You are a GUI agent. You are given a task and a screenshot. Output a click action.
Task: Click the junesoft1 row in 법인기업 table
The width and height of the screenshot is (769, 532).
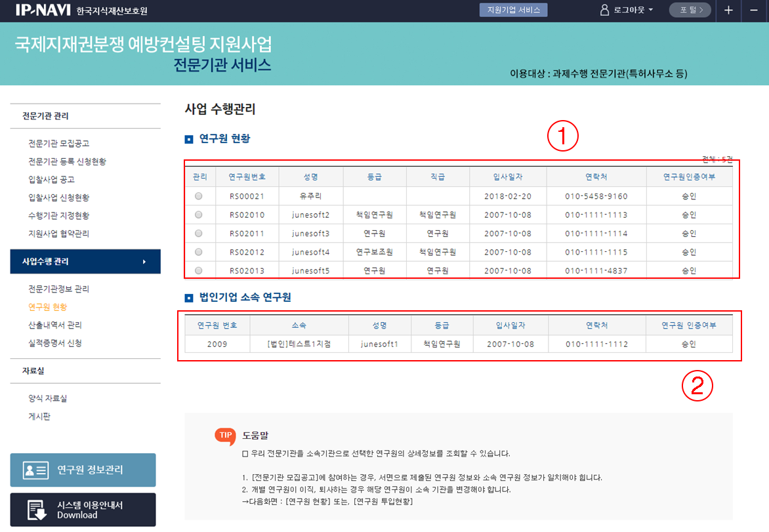click(379, 344)
